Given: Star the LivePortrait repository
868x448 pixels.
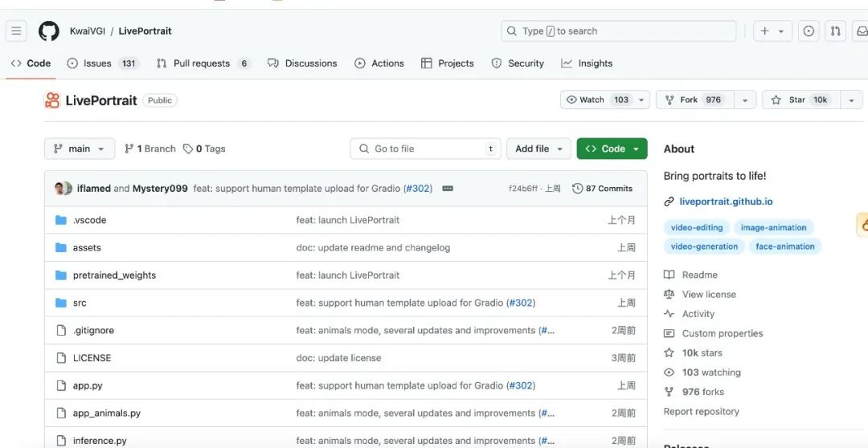Looking at the screenshot, I should tap(801, 100).
